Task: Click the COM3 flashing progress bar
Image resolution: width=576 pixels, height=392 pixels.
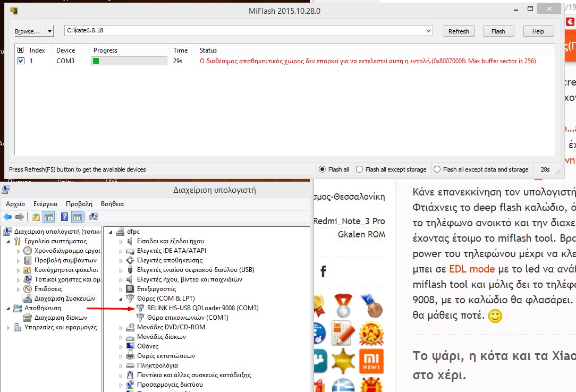Action: (130, 61)
